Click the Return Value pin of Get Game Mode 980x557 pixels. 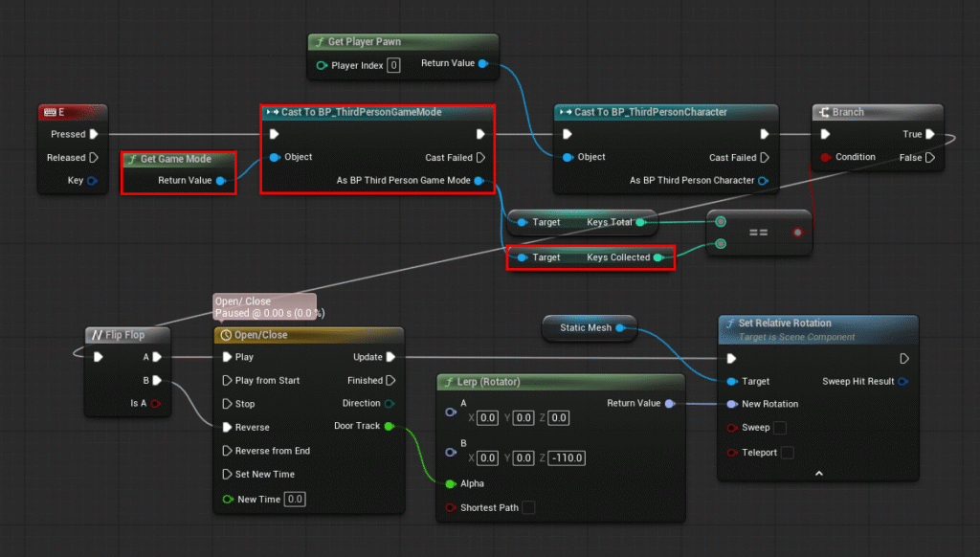pos(220,180)
